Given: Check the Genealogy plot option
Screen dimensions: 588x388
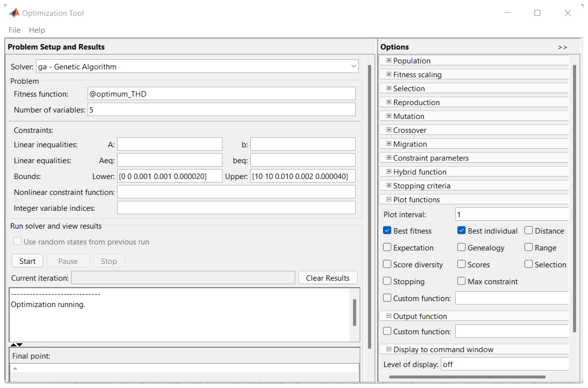Looking at the screenshot, I should 461,247.
